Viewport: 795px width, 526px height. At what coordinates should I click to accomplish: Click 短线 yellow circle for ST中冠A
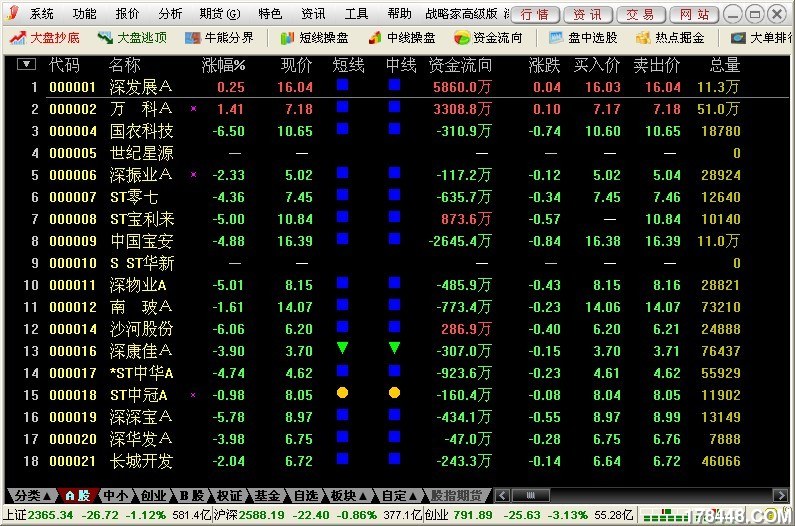point(343,393)
